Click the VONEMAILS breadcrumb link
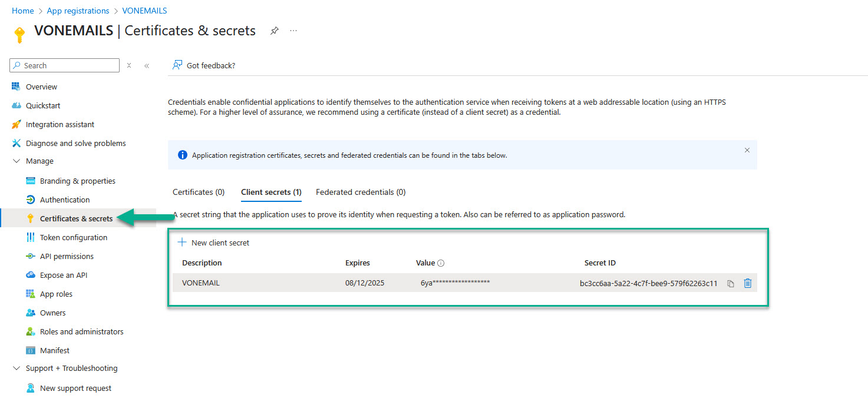This screenshot has width=868, height=405. pyautogui.click(x=144, y=11)
